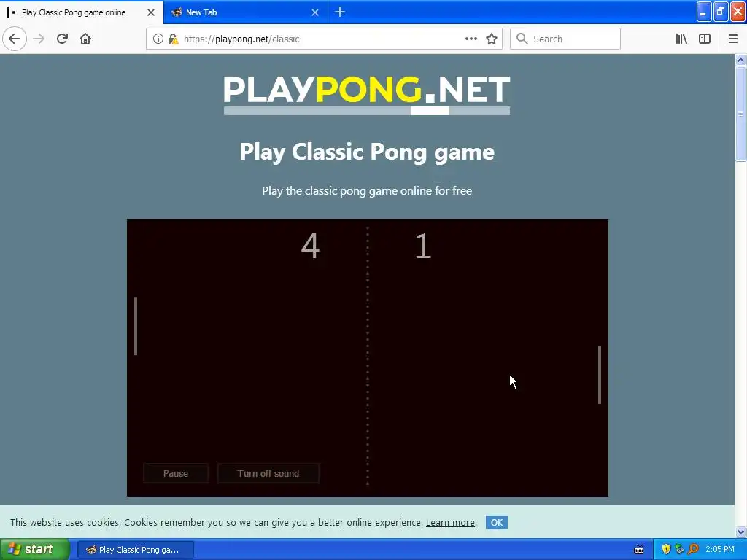Viewport: 747px width, 560px height.
Task: Show site information via the info icon
Action: click(x=158, y=39)
